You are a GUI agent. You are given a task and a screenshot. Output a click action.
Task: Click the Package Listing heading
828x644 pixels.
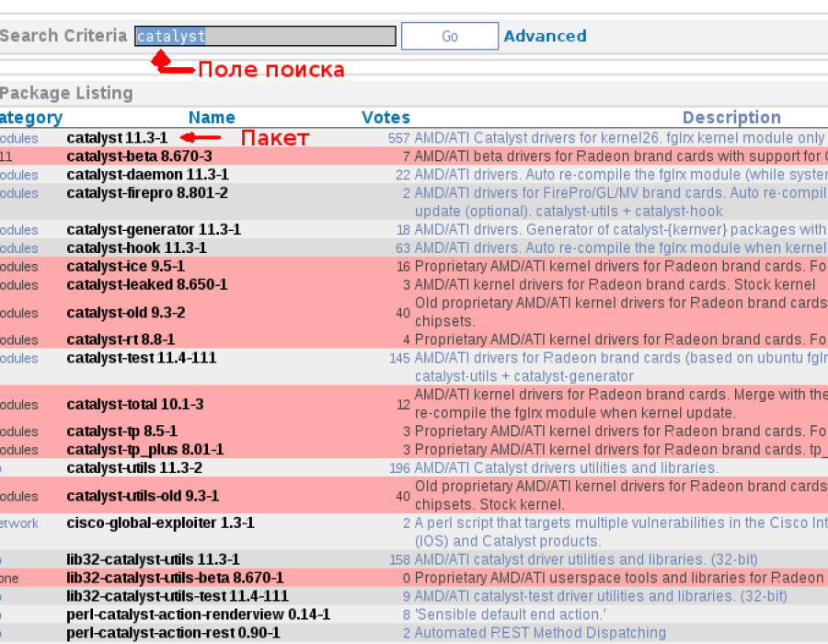(66, 93)
